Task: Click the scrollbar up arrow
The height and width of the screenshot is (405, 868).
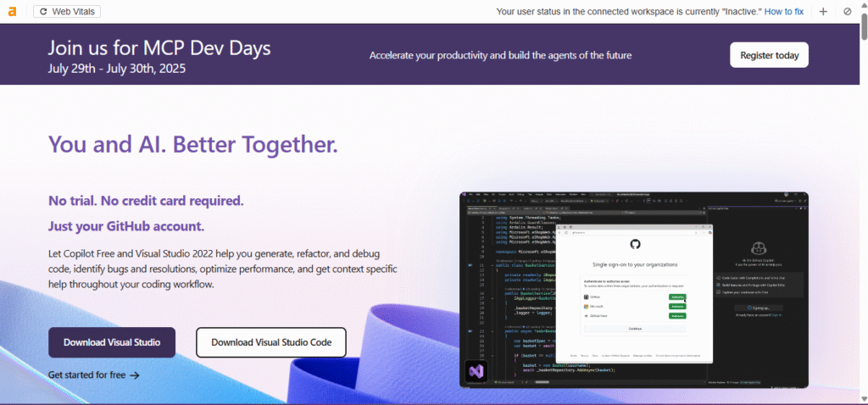Action: click(864, 4)
